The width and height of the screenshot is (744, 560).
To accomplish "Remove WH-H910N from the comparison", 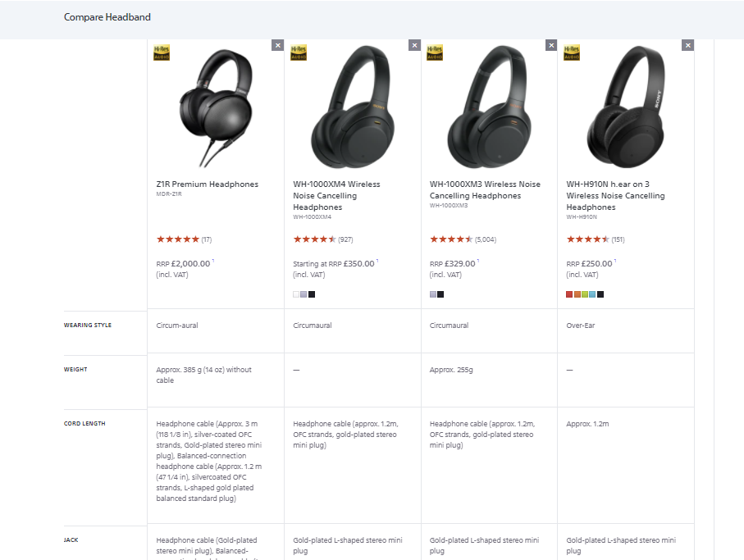I will (x=687, y=46).
